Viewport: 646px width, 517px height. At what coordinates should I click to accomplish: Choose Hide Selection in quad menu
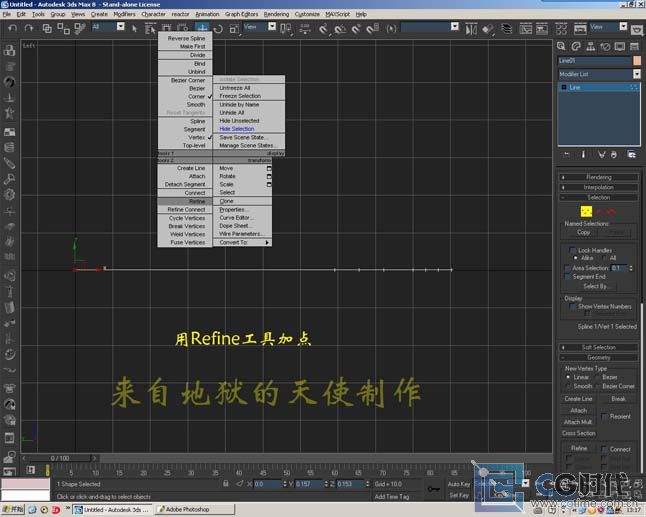click(x=249, y=129)
